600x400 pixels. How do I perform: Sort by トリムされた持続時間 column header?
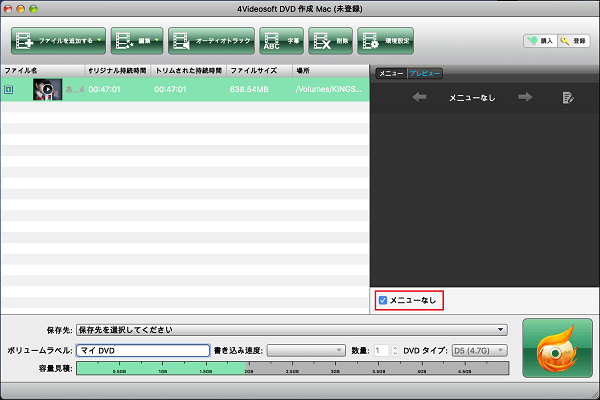pyautogui.click(x=189, y=71)
